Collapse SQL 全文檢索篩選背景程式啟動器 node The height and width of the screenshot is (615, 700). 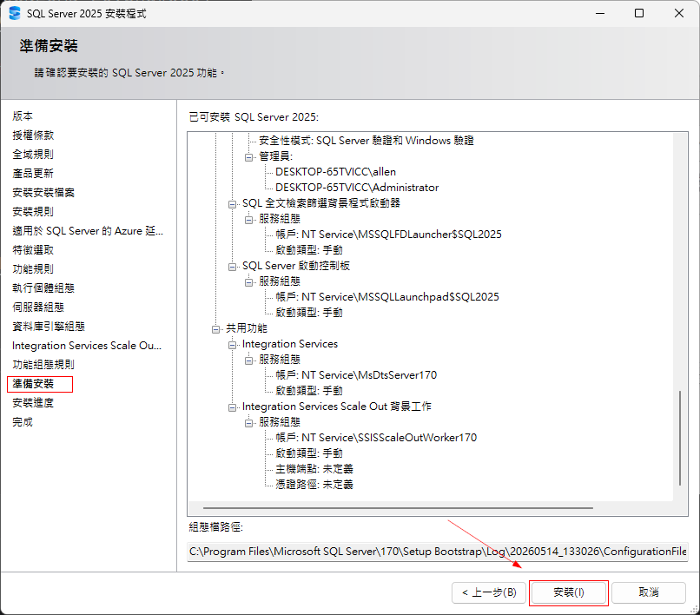[x=232, y=203]
